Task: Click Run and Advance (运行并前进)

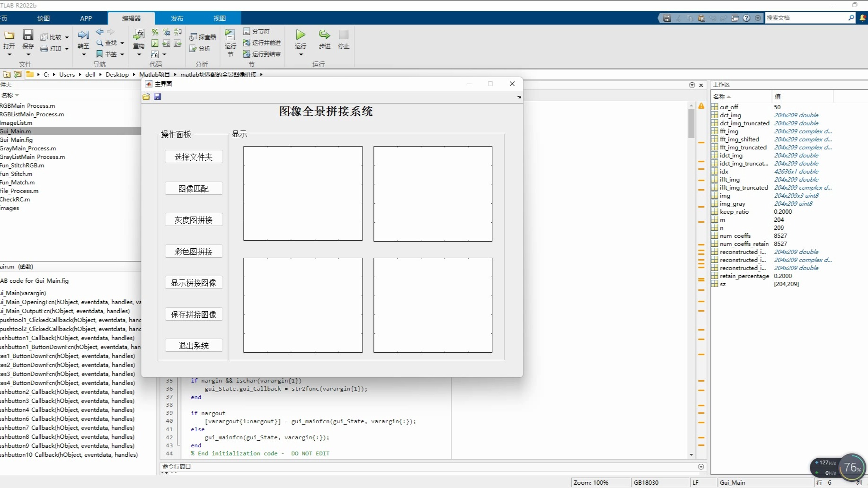Action: (263, 43)
